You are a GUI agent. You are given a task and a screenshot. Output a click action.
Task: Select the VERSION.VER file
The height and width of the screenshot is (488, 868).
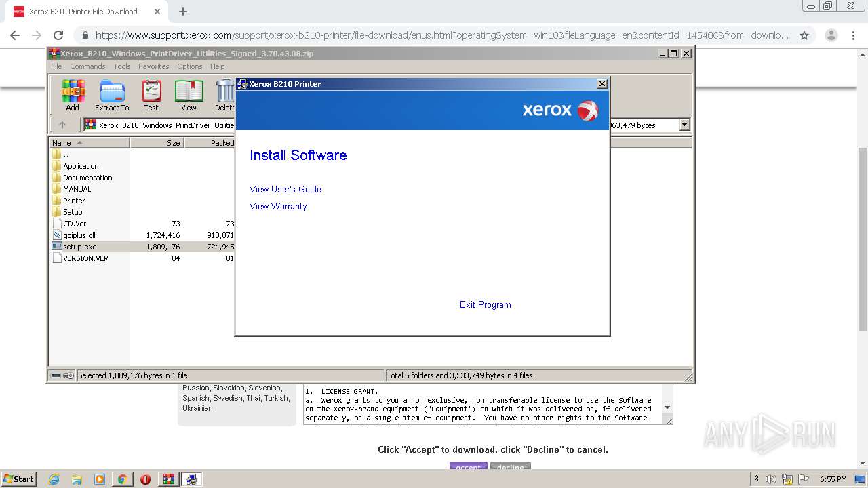click(85, 258)
